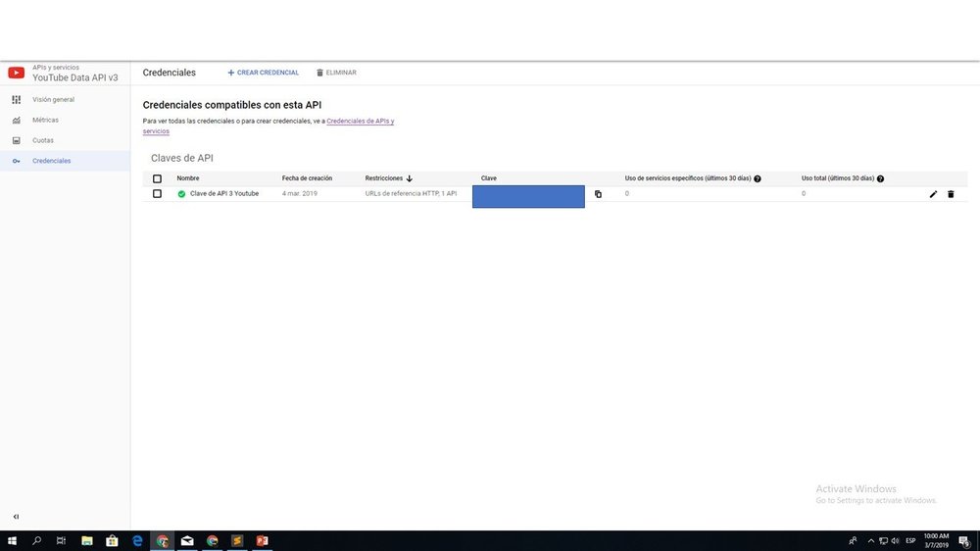Edit the API key with the pencil icon

(933, 194)
